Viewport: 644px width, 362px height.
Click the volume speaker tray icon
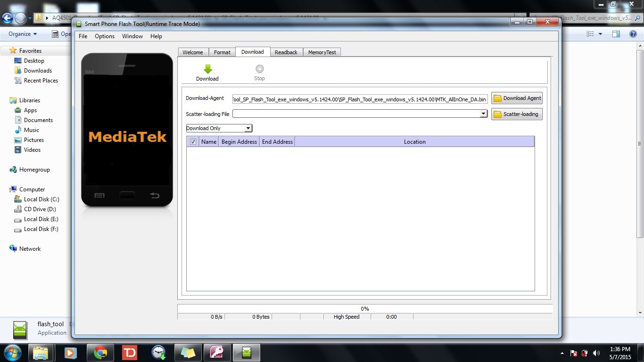[596, 353]
